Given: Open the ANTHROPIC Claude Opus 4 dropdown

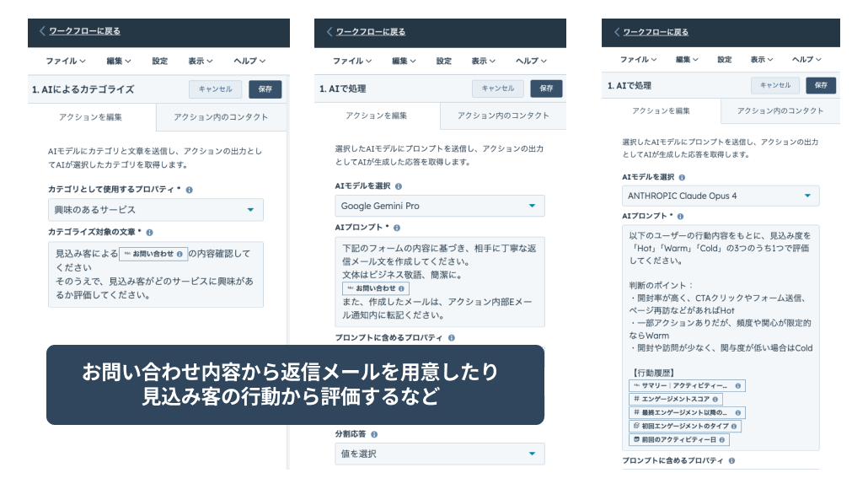Looking at the screenshot, I should (x=720, y=196).
